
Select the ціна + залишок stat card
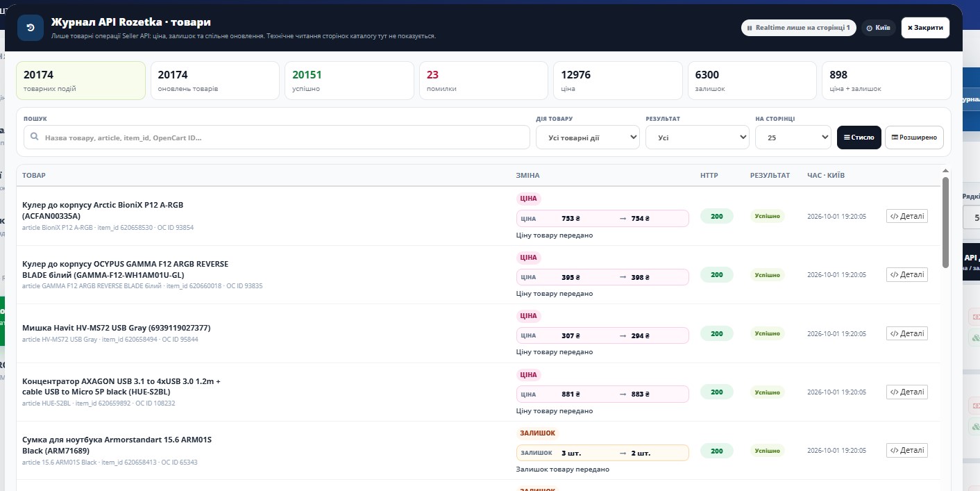tap(886, 81)
